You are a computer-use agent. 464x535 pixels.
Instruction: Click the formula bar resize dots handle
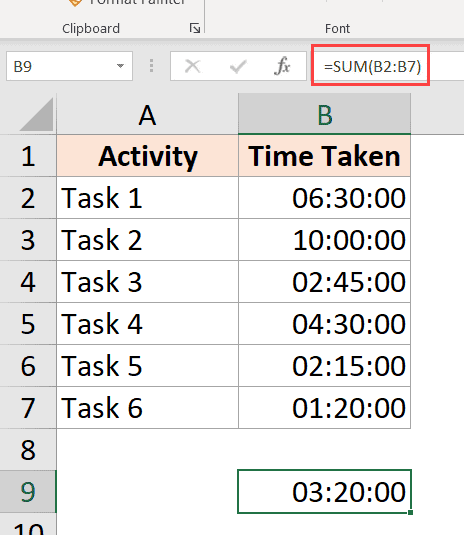click(151, 66)
